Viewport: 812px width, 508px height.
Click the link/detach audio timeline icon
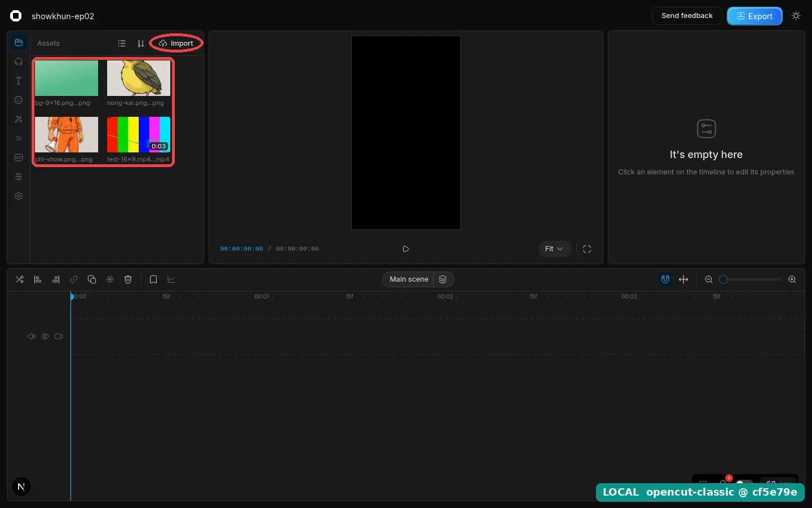click(x=74, y=279)
